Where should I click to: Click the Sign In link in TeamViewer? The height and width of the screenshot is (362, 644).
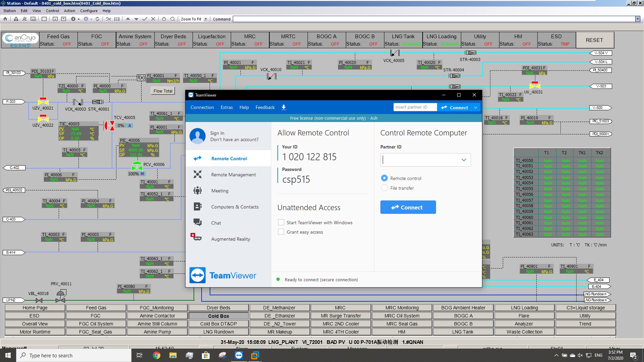click(217, 133)
